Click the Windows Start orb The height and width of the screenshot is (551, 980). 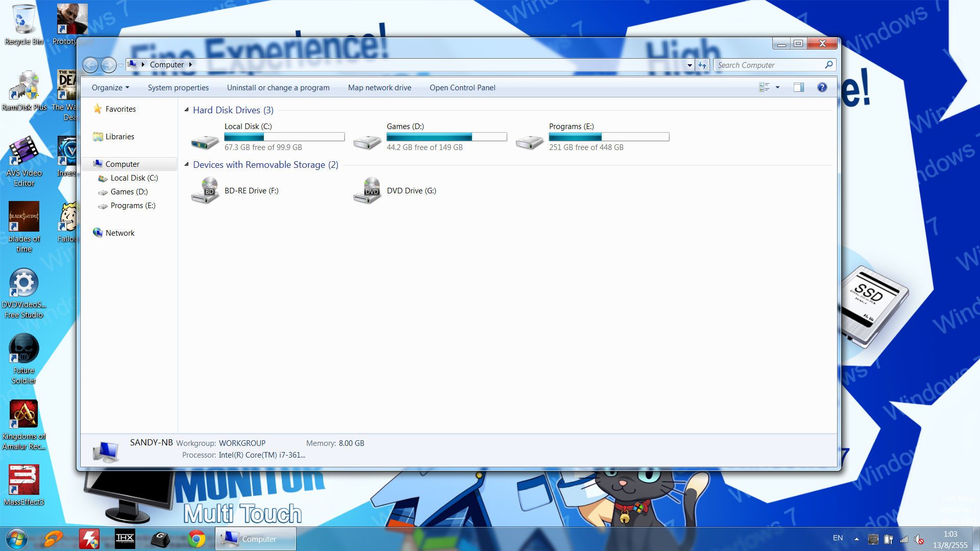pos(16,539)
